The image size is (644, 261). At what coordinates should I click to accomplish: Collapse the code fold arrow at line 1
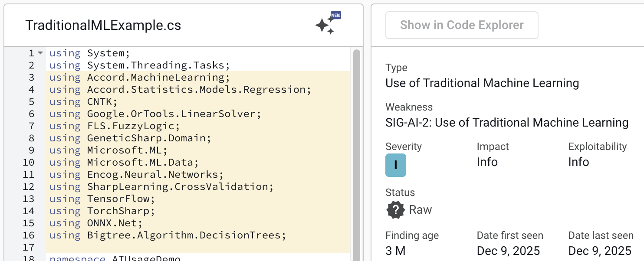point(40,53)
